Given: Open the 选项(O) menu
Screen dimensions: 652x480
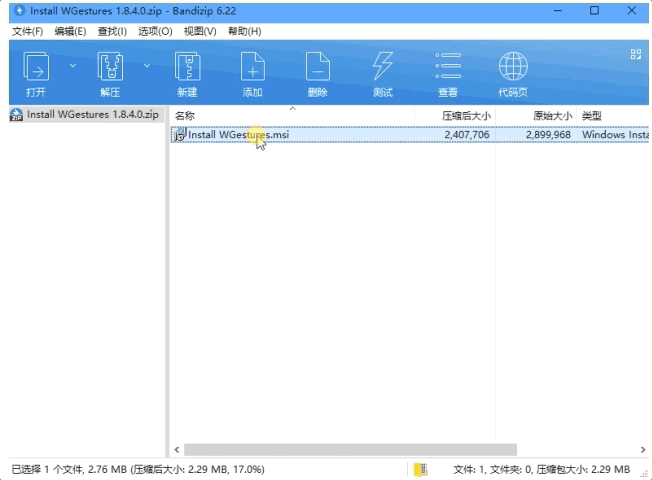Looking at the screenshot, I should [155, 31].
